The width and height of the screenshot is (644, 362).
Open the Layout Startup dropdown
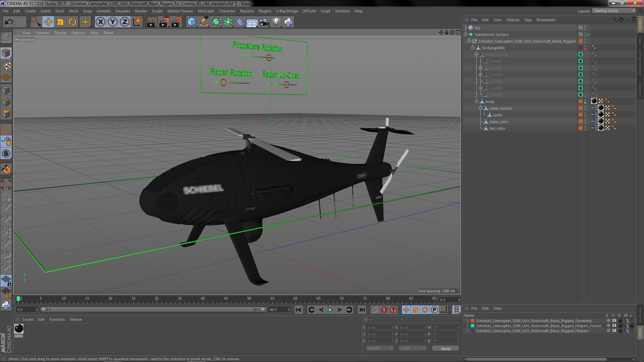coord(614,11)
